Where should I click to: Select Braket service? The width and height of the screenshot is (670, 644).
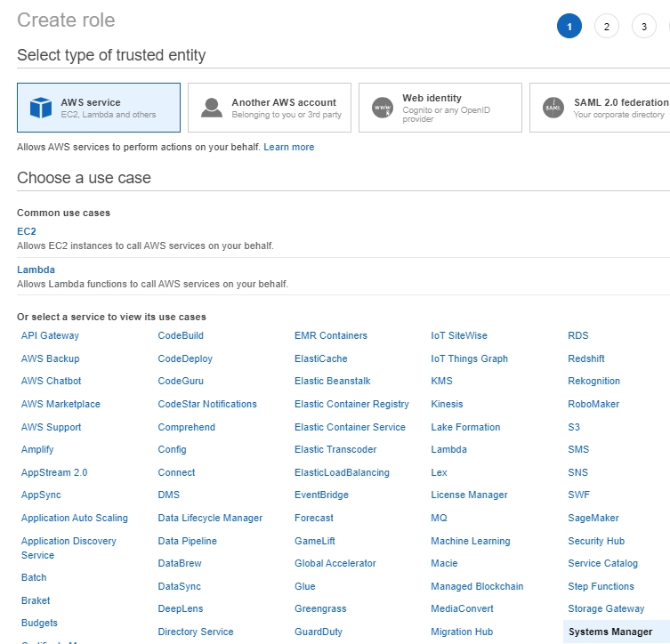[36, 600]
